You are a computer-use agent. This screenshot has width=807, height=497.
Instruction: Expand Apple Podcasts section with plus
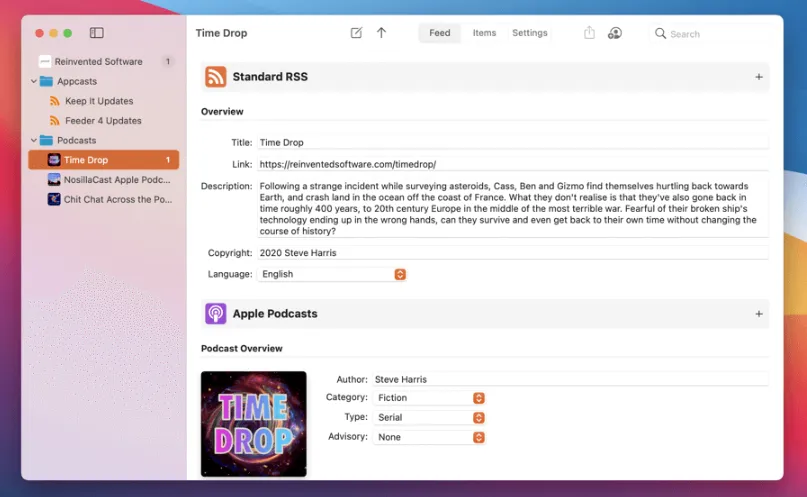point(759,314)
